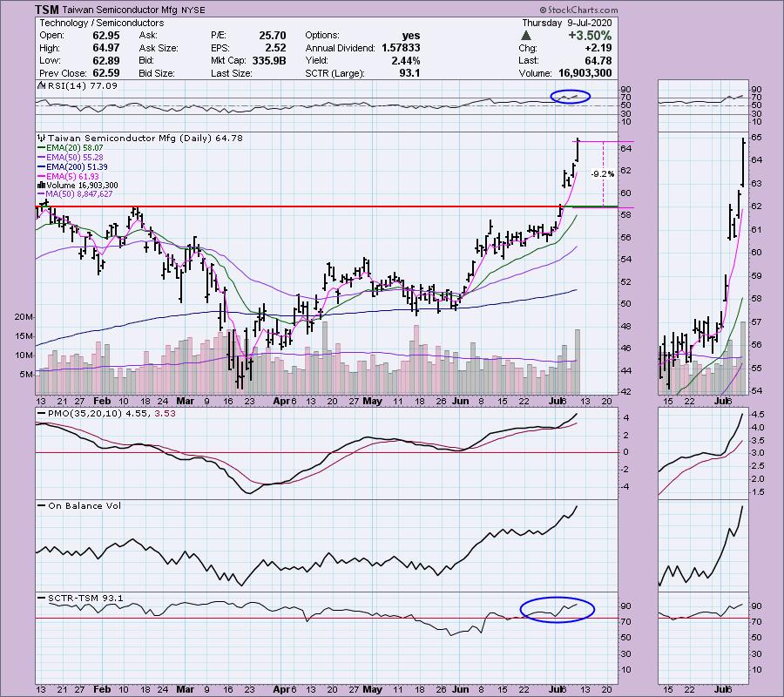This screenshot has width=784, height=697.
Task: Click the 'EMA(20) 58.07' legend entry
Action: (75, 148)
